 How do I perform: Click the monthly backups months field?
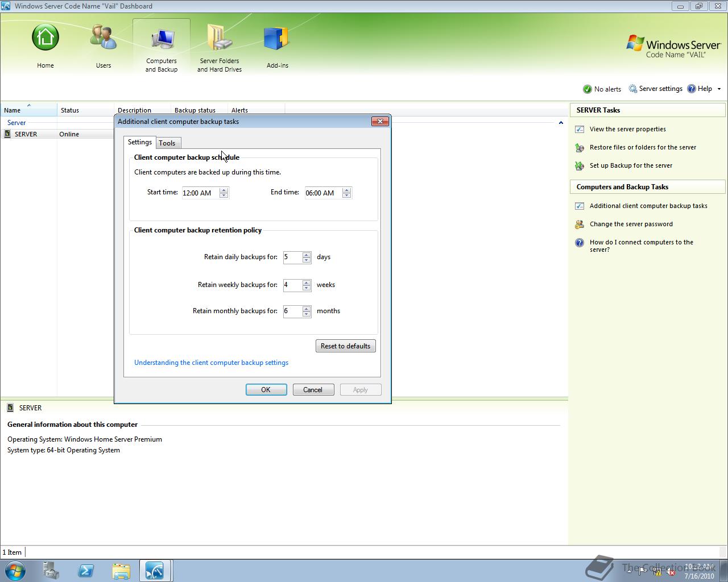[292, 311]
